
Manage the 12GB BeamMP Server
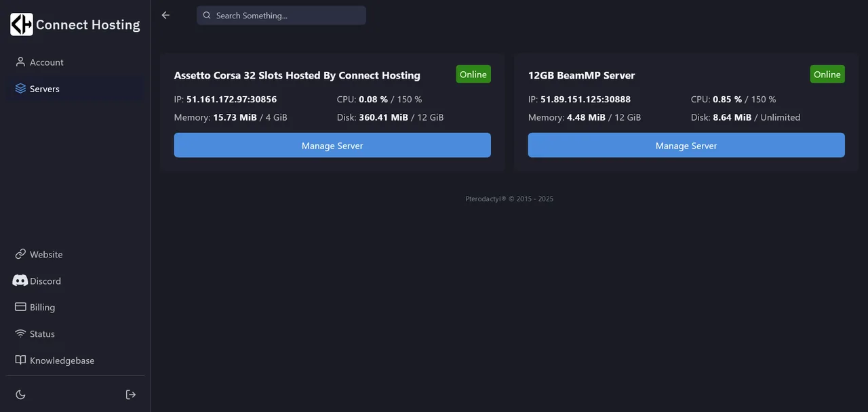point(686,145)
